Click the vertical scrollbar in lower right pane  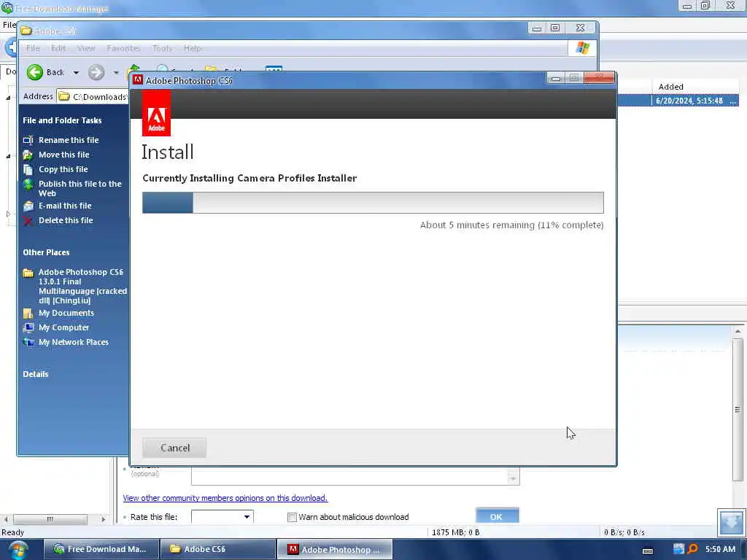coord(738,410)
